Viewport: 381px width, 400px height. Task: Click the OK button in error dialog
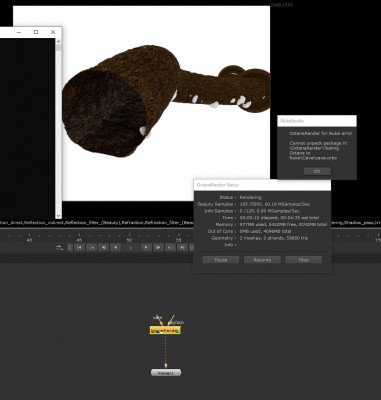(x=317, y=171)
